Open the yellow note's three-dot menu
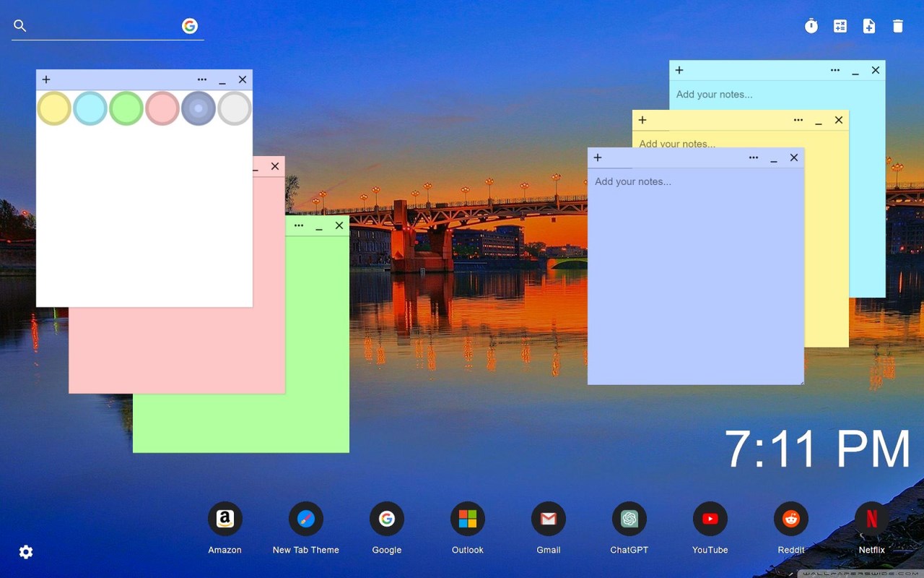This screenshot has height=578, width=924. pyautogui.click(x=798, y=120)
